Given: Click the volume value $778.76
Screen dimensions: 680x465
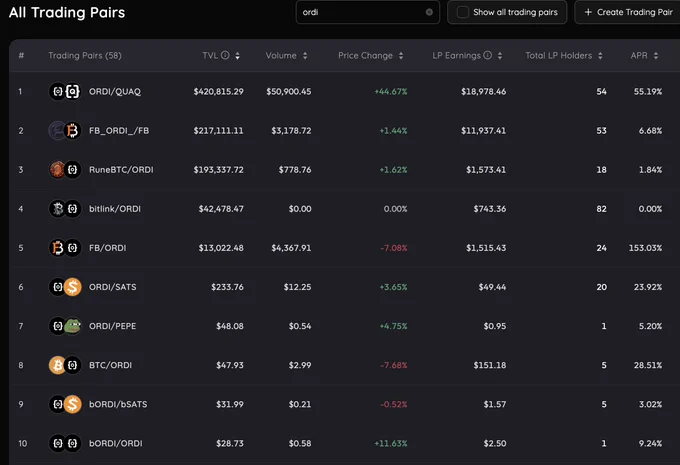Looking at the screenshot, I should pyautogui.click(x=295, y=170).
